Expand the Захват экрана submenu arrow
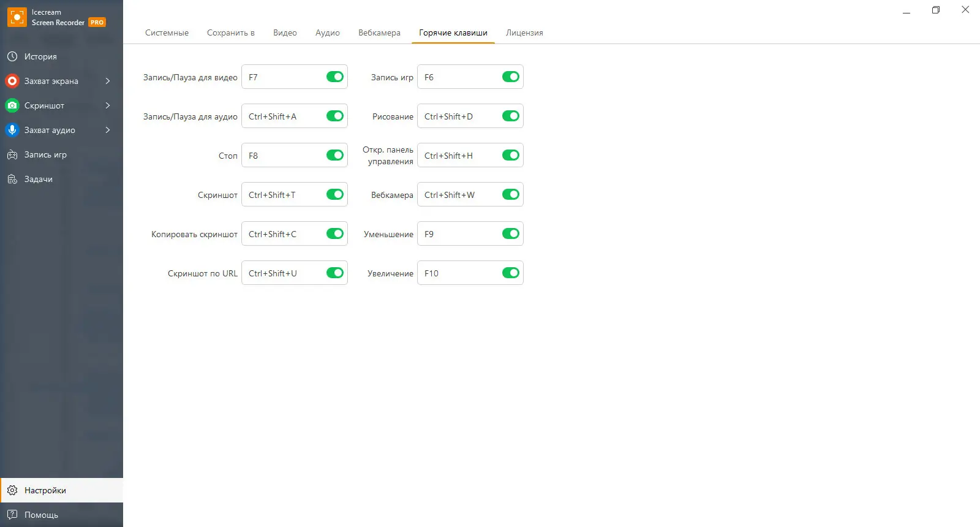The width and height of the screenshot is (980, 527). [x=108, y=81]
